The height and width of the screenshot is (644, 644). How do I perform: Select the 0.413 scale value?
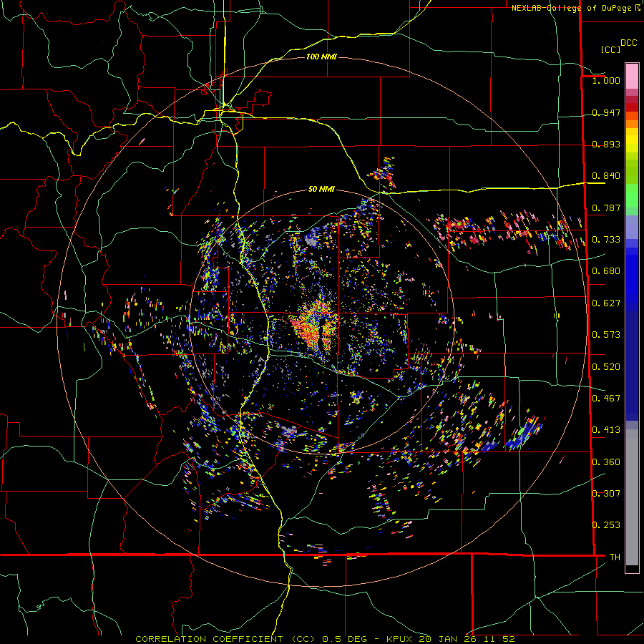coord(606,430)
